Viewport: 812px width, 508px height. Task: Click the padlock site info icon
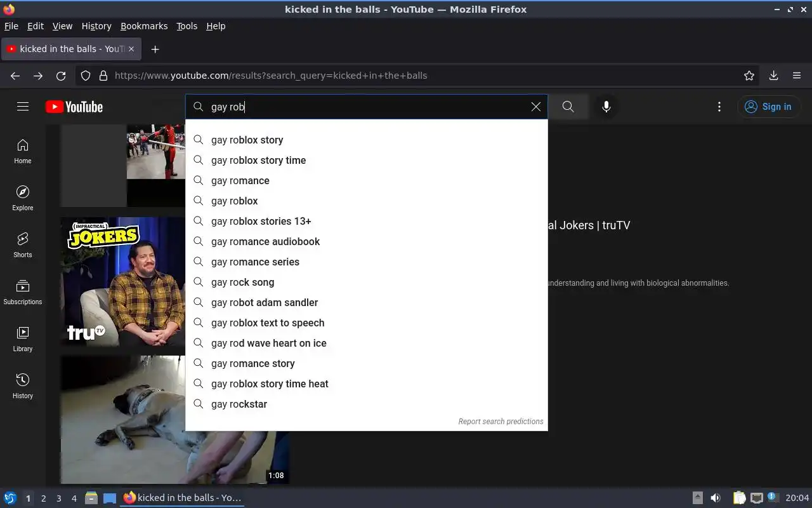pos(103,76)
